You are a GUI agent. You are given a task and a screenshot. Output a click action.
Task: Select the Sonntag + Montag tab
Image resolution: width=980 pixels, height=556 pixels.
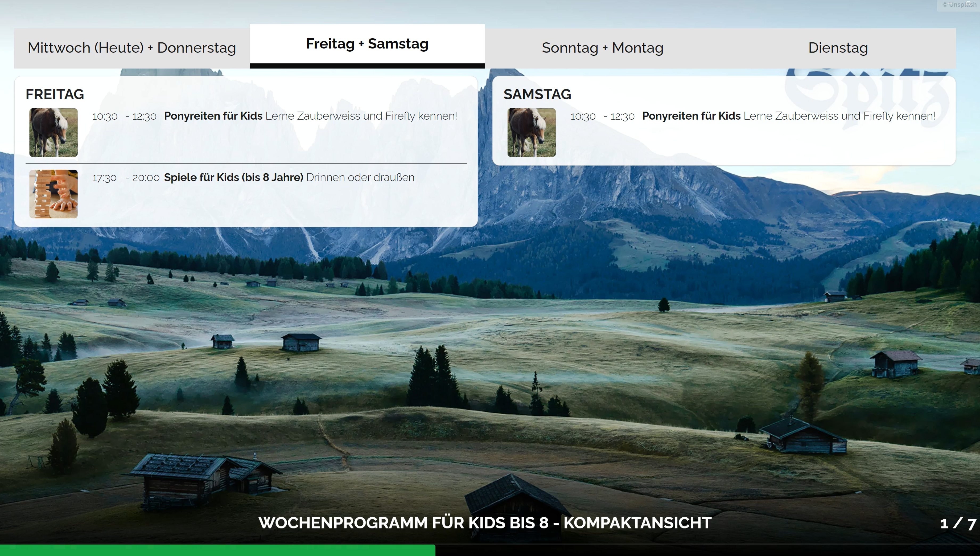[602, 47]
